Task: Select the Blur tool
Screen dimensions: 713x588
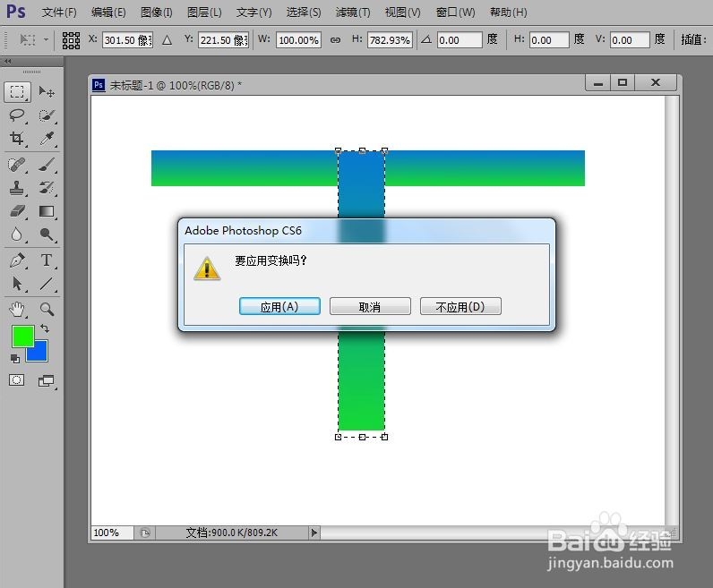Action: pos(17,234)
